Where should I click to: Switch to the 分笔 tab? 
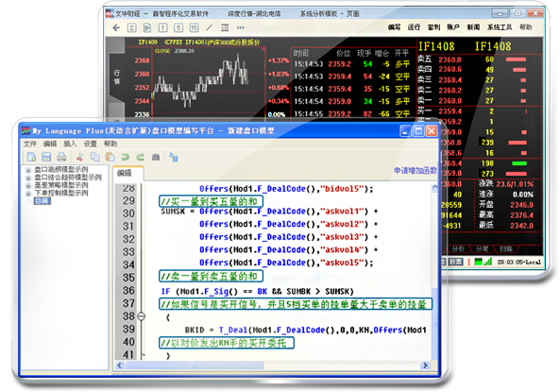click(x=482, y=248)
